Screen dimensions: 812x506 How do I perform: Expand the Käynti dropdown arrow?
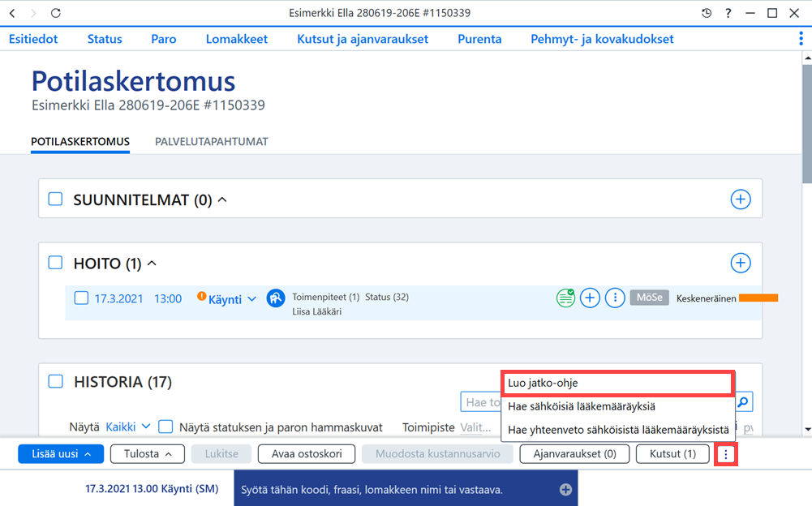[x=251, y=299]
